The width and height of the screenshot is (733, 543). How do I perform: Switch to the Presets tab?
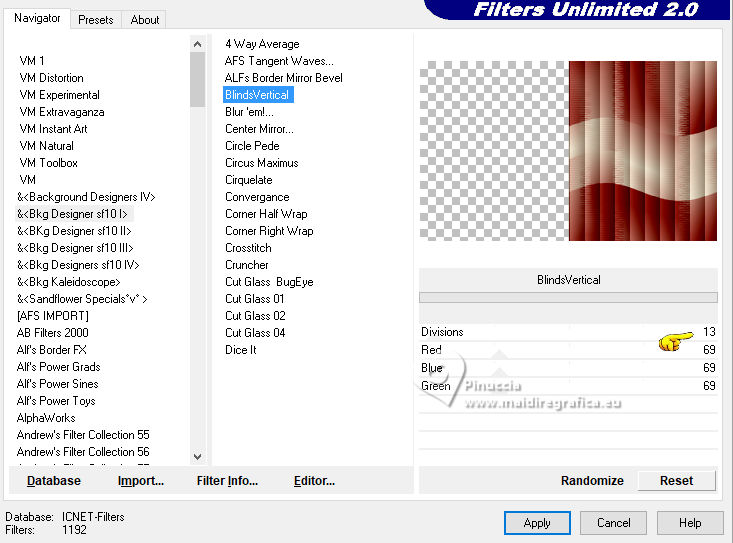pos(96,20)
